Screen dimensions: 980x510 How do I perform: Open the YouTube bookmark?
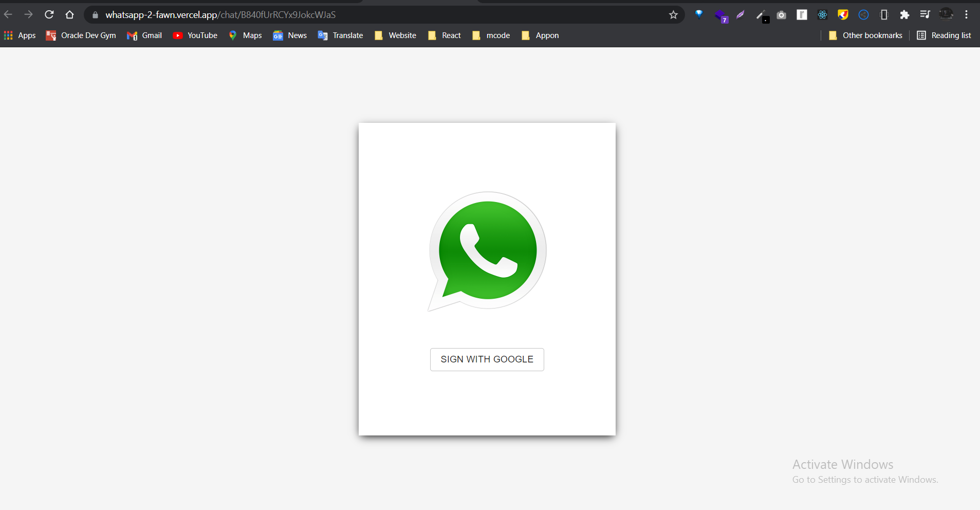tap(195, 35)
